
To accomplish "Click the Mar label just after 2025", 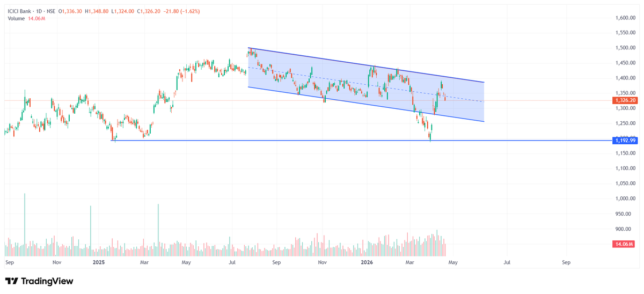I will click(144, 263).
